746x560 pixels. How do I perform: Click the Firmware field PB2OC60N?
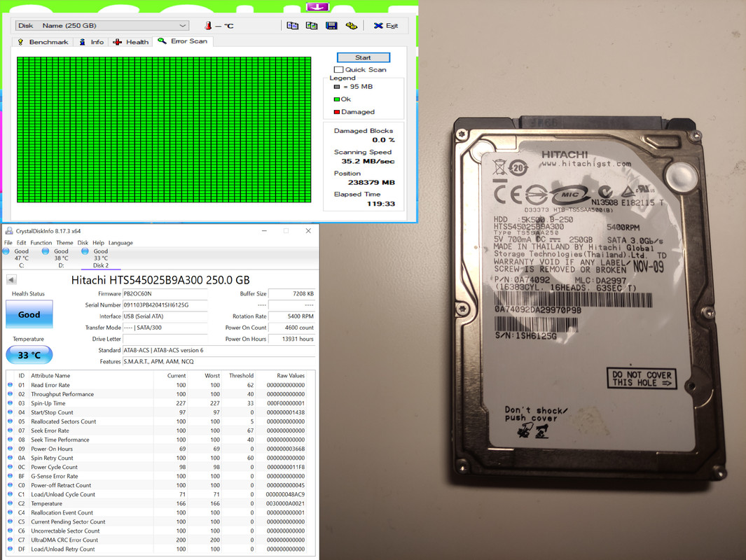coord(165,294)
